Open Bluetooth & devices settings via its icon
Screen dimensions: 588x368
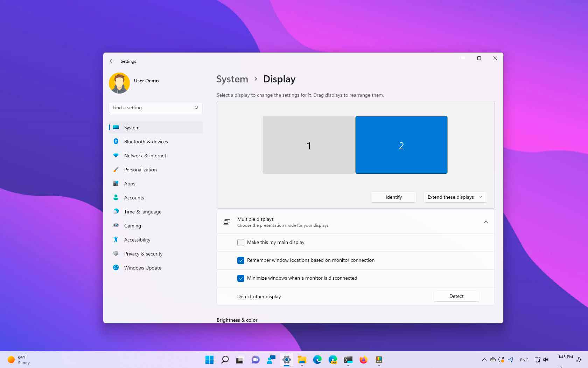[x=116, y=142]
